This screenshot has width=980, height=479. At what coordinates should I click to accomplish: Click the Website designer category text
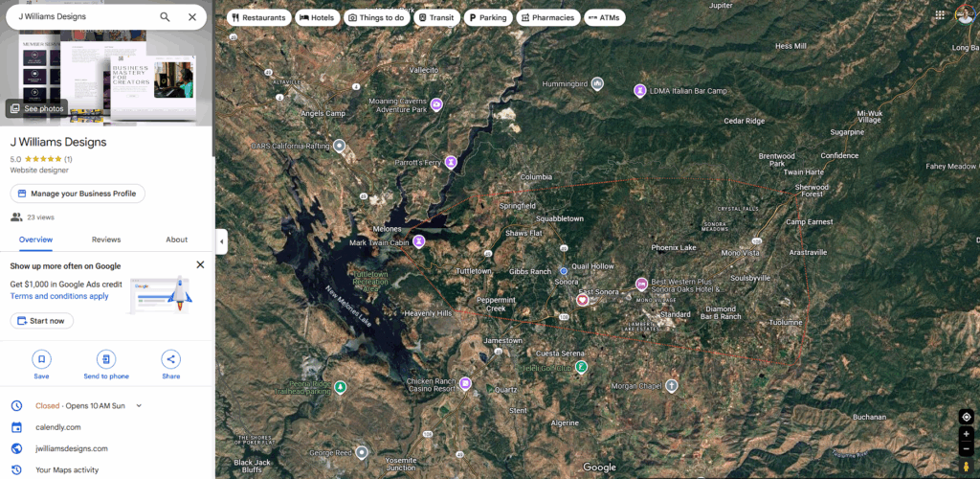coord(39,171)
